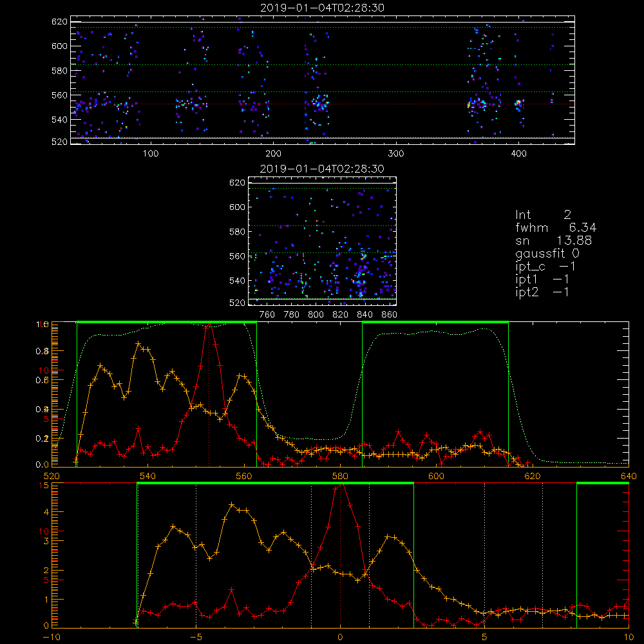Click x-axis label -10 of the bottom plot
Image resolution: width=644 pixels, height=644 pixels.
(x=52, y=637)
